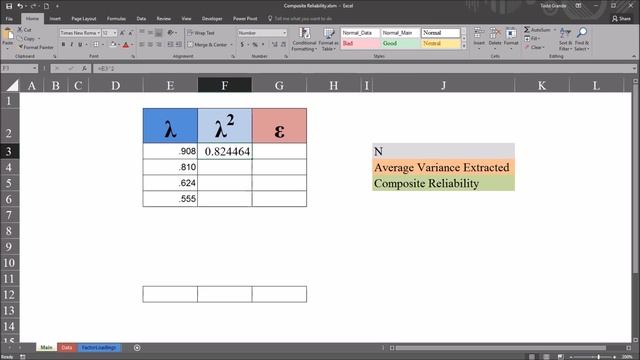Viewport: 640px width, 360px height.
Task: Click the Decrease Decimal icon
Action: coord(283,44)
